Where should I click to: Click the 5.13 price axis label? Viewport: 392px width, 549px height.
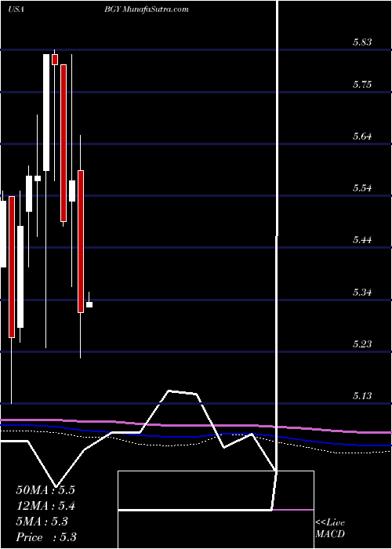(362, 396)
